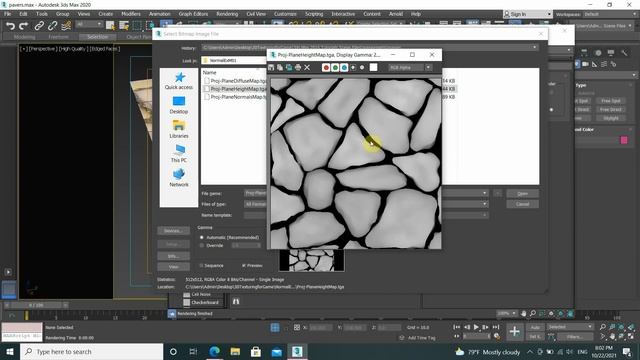Toggle the red channel in preview window

326,67
